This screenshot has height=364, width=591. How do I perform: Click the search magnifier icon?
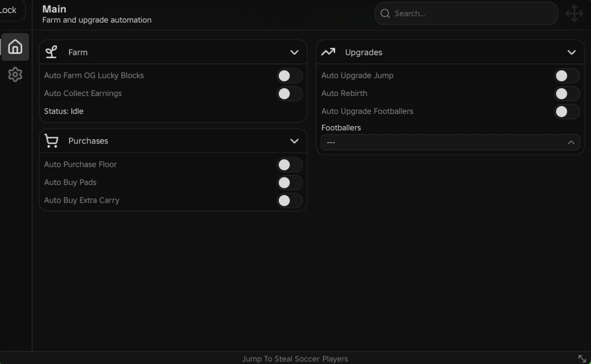coord(385,14)
